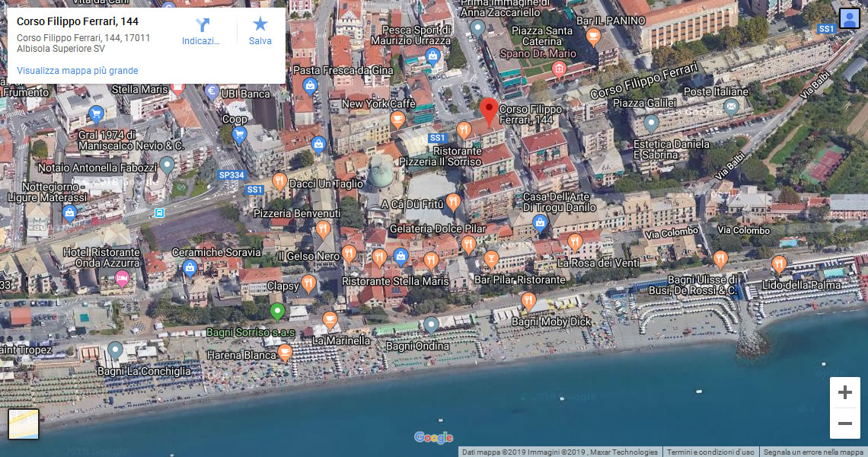868x457 pixels.
Task: Click the Google logo at bottom
Action: tap(433, 438)
